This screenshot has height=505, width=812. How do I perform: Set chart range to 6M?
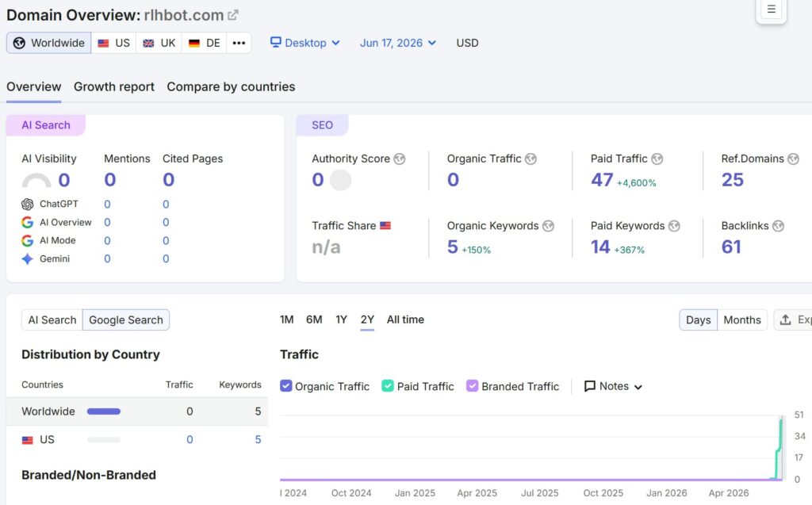tap(314, 319)
